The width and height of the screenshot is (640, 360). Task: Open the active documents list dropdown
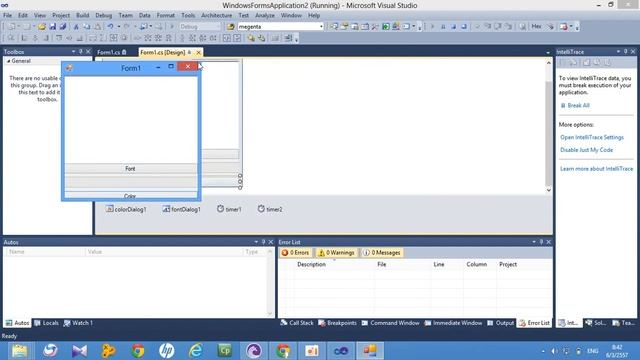[548, 53]
